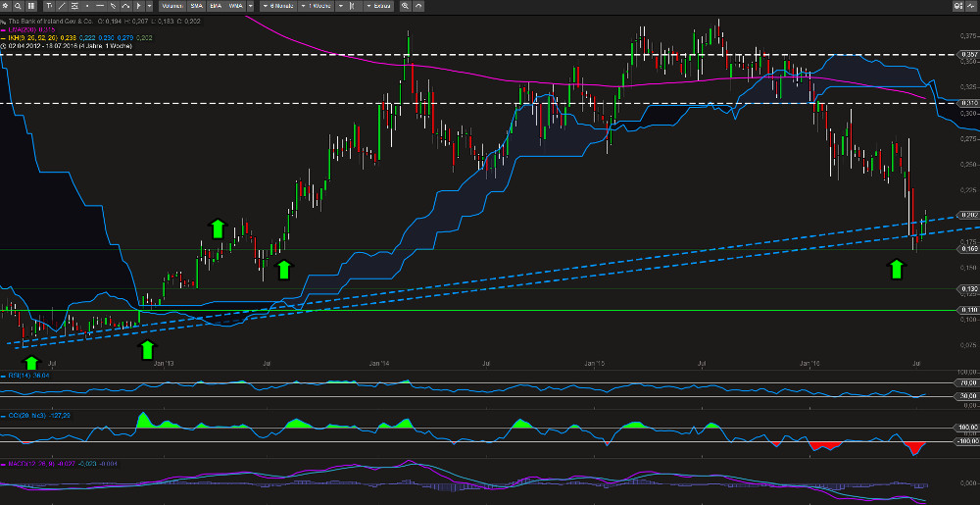
Task: Select the trend line drawing tool
Action: 64,6
